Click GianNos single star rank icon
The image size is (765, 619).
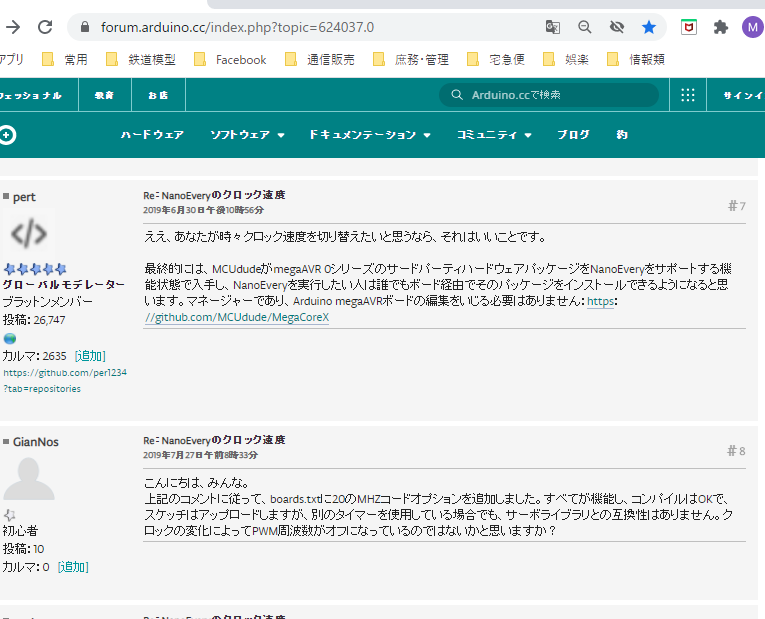(x=10, y=515)
